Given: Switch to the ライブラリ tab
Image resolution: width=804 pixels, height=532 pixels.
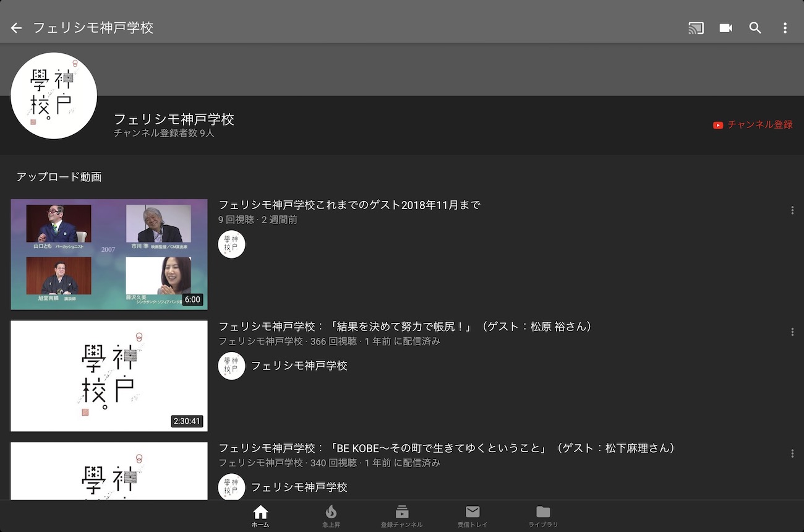Looking at the screenshot, I should [x=543, y=517].
